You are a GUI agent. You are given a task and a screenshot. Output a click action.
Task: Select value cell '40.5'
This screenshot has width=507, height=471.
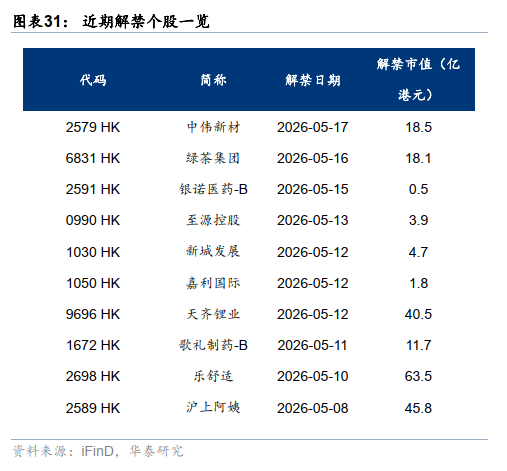pyautogui.click(x=418, y=314)
